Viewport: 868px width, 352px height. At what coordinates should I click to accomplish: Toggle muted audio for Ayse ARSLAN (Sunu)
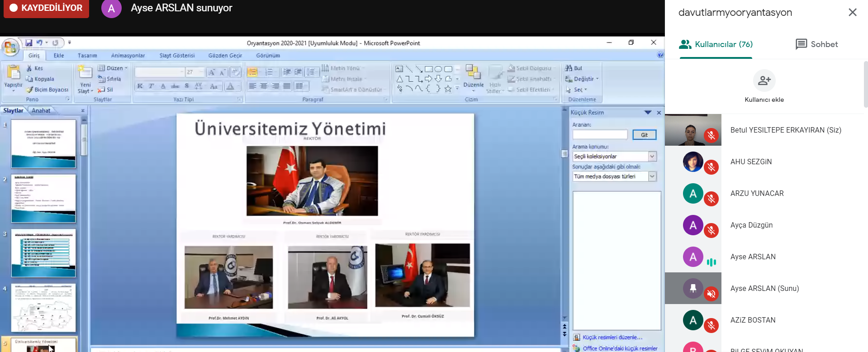[711, 294]
